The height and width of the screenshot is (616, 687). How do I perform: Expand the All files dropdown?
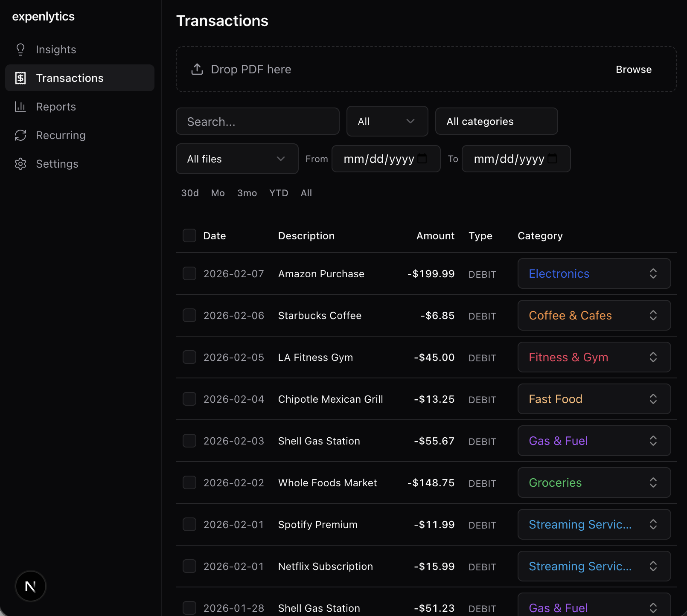tap(237, 159)
